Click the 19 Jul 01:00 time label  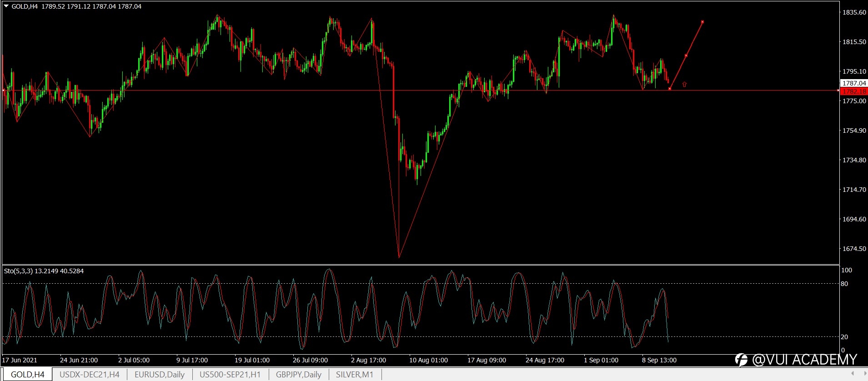252,360
